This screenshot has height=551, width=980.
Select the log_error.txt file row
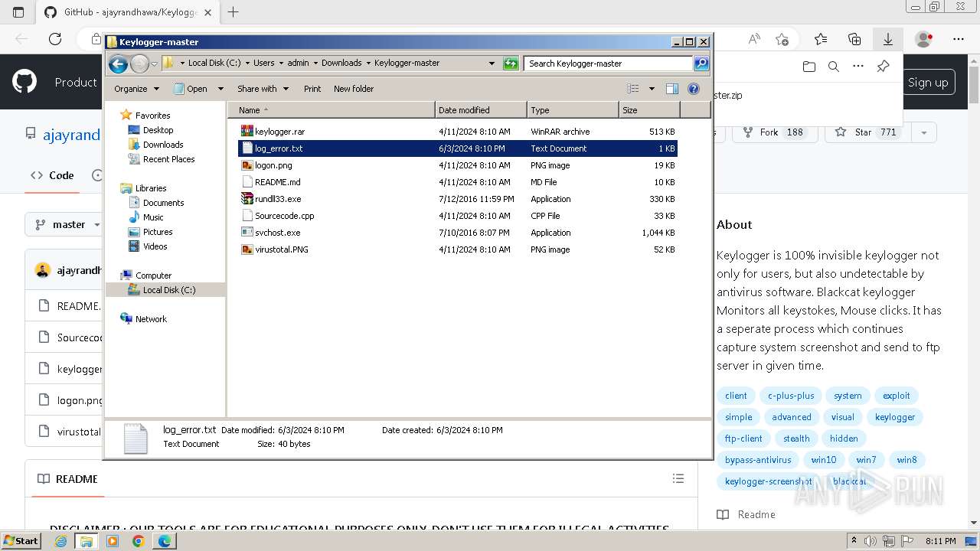458,148
